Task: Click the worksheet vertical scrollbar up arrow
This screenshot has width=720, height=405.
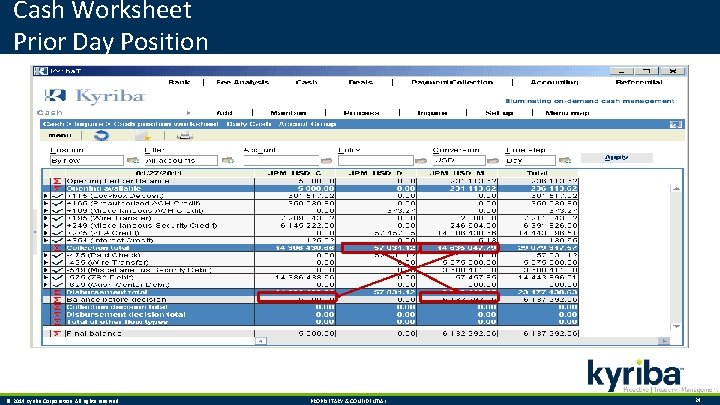Action: [x=676, y=189]
